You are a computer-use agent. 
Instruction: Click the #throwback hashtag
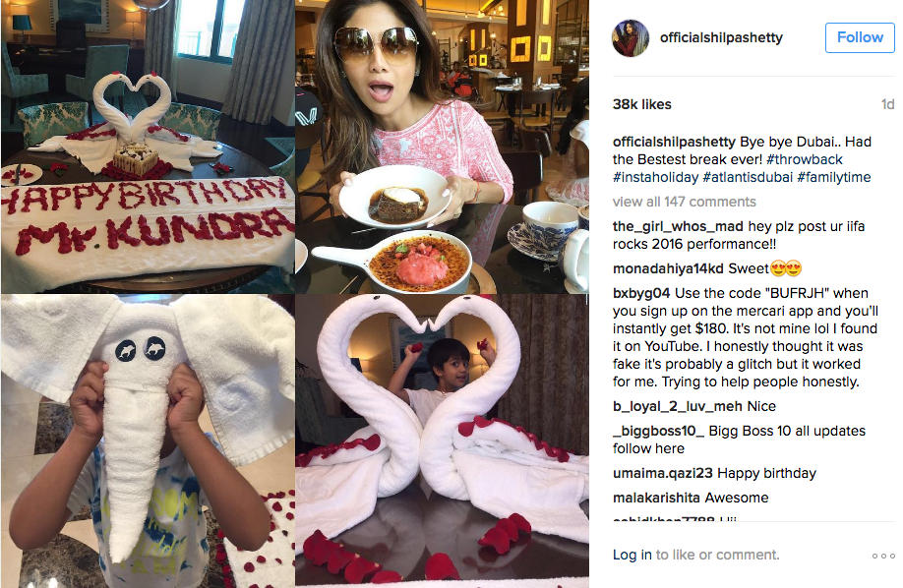coord(804,159)
